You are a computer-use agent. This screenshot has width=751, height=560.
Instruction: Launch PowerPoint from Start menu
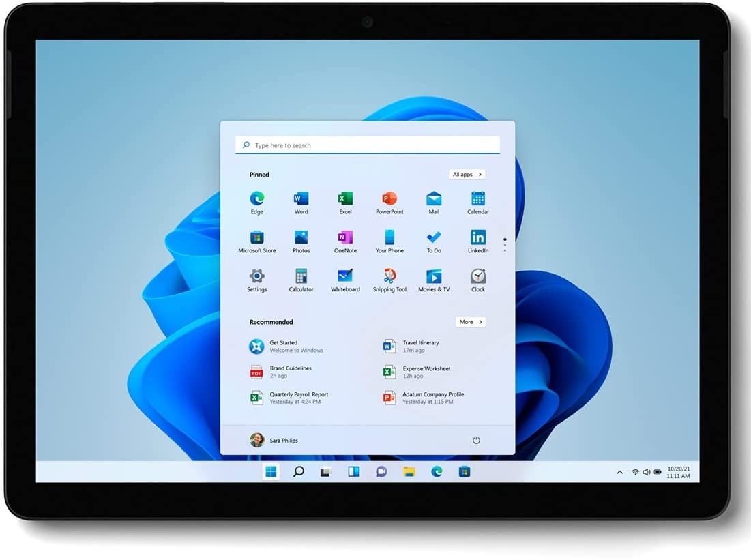389,203
